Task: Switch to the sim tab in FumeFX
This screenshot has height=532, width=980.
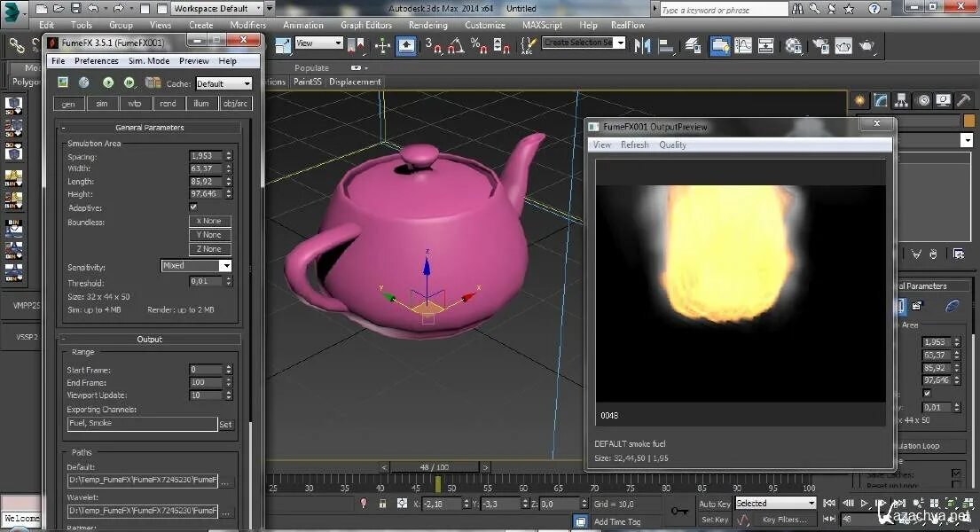Action: (102, 104)
